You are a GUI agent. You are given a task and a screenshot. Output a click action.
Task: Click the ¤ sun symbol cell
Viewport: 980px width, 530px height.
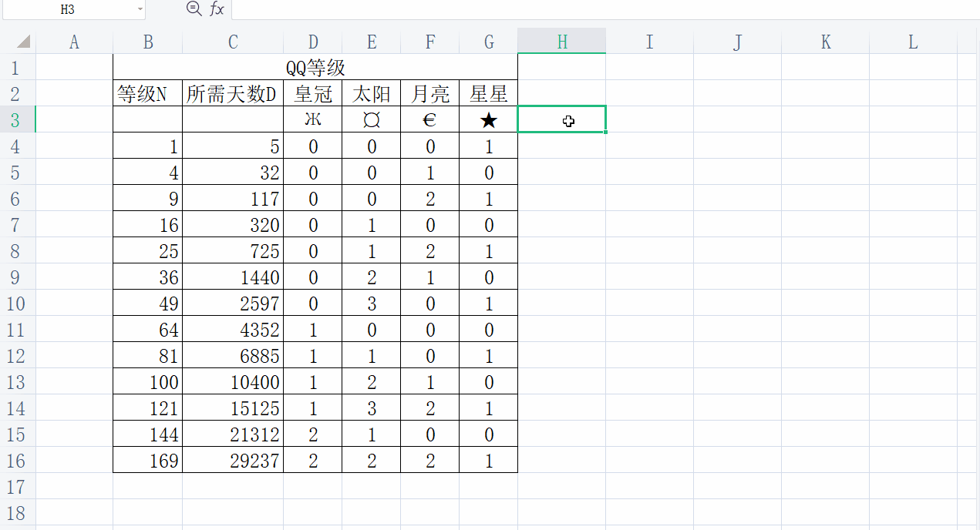coord(371,120)
